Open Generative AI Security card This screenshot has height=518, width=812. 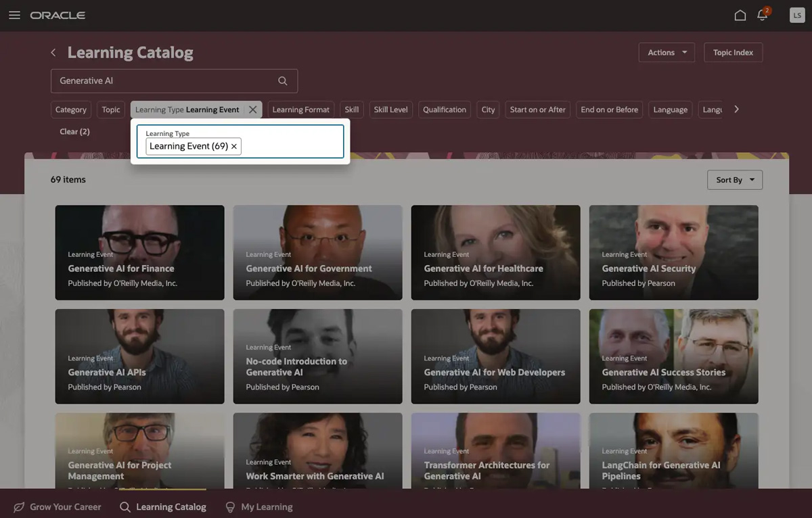(673, 252)
